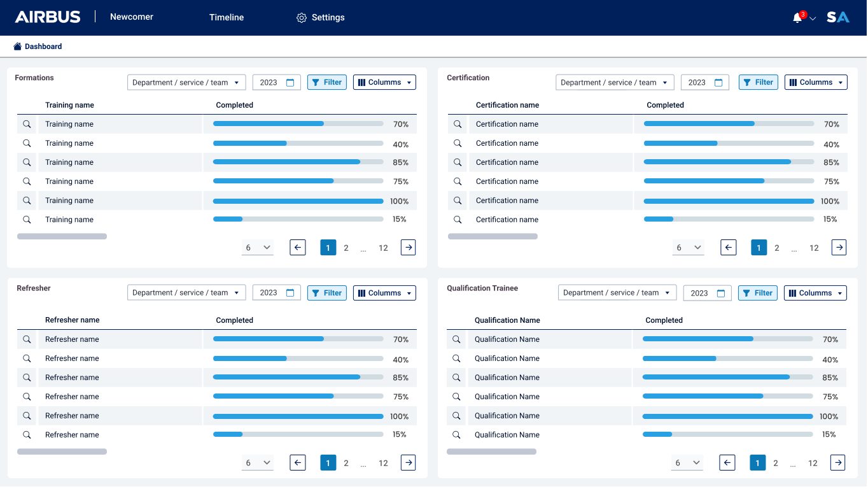Go to next page in Certification panel
Viewport: 868px width, 489px height.
(839, 248)
